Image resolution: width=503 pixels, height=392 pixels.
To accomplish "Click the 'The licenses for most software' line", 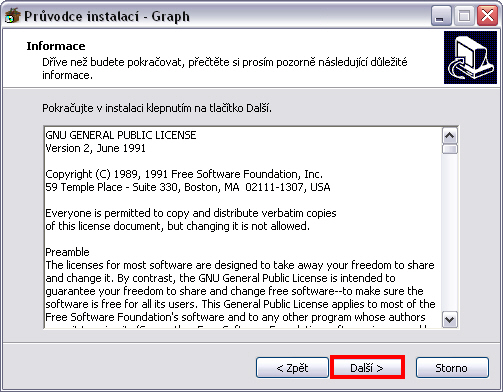I will point(240,265).
